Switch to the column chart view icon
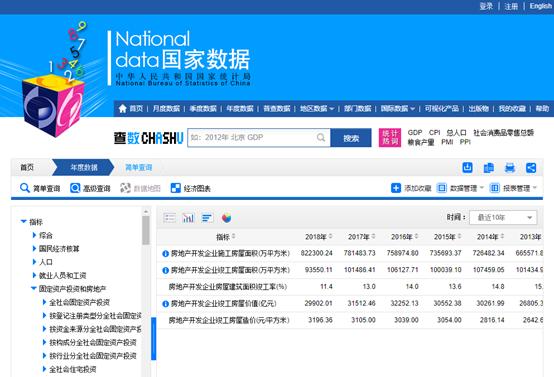554x377 pixels. (188, 218)
